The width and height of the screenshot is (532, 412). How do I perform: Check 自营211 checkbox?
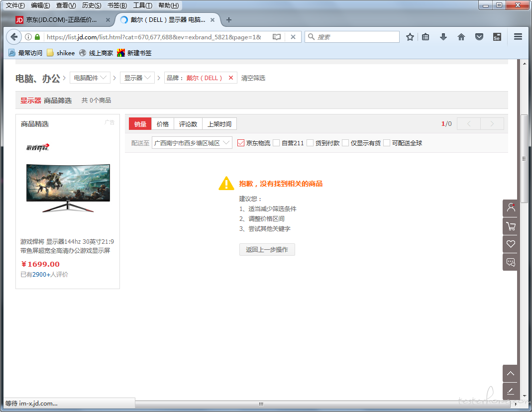[x=276, y=143]
